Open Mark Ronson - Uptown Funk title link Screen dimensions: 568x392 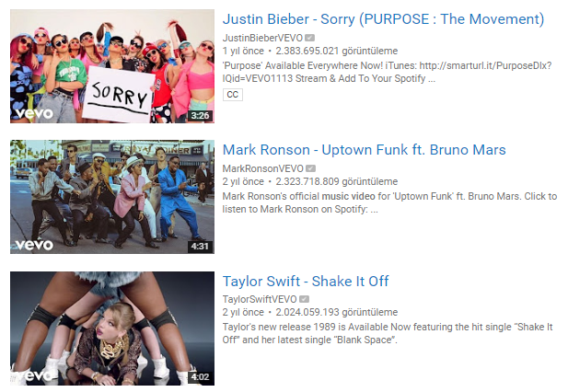point(364,150)
